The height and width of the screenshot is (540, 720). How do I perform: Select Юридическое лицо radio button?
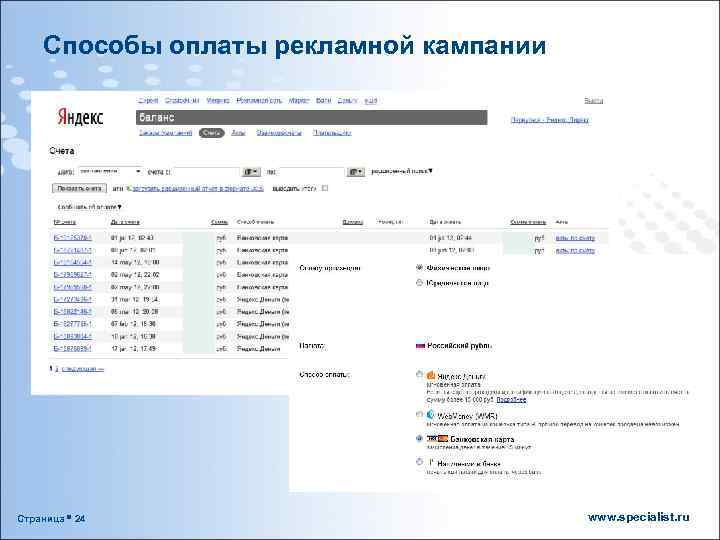point(419,283)
